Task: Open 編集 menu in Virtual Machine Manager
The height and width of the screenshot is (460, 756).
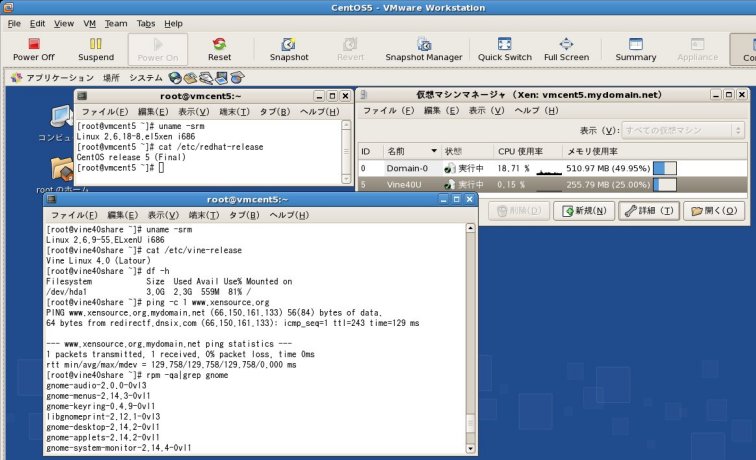Action: point(441,111)
